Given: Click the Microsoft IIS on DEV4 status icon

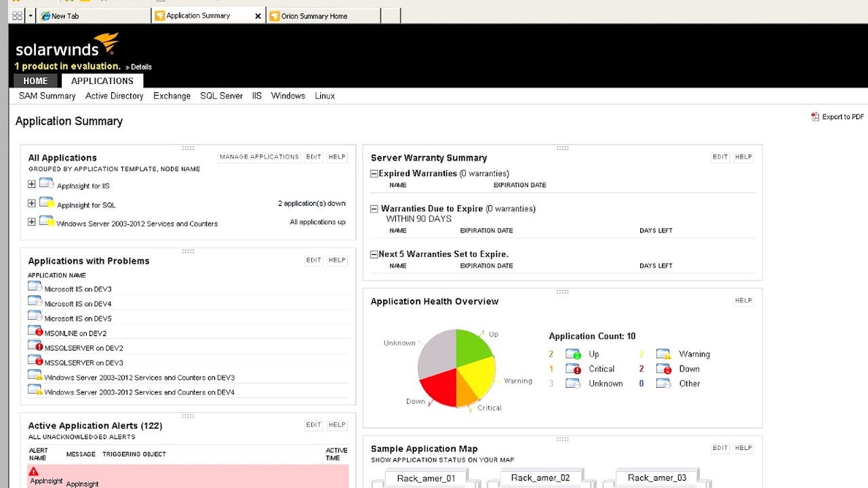Looking at the screenshot, I should pyautogui.click(x=35, y=302).
